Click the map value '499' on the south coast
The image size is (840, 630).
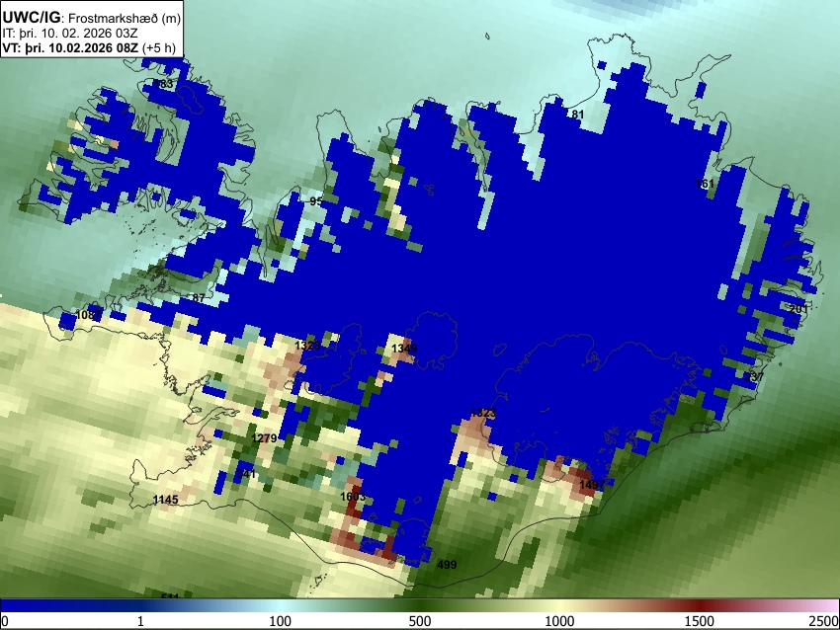(447, 565)
